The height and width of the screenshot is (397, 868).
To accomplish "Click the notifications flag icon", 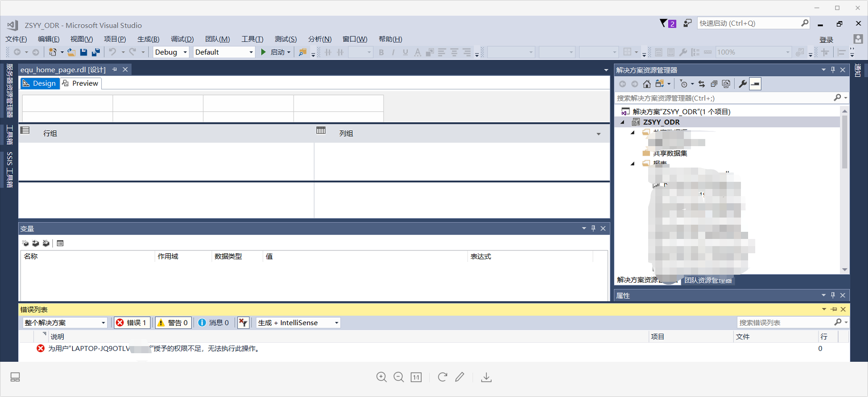I will coord(663,23).
